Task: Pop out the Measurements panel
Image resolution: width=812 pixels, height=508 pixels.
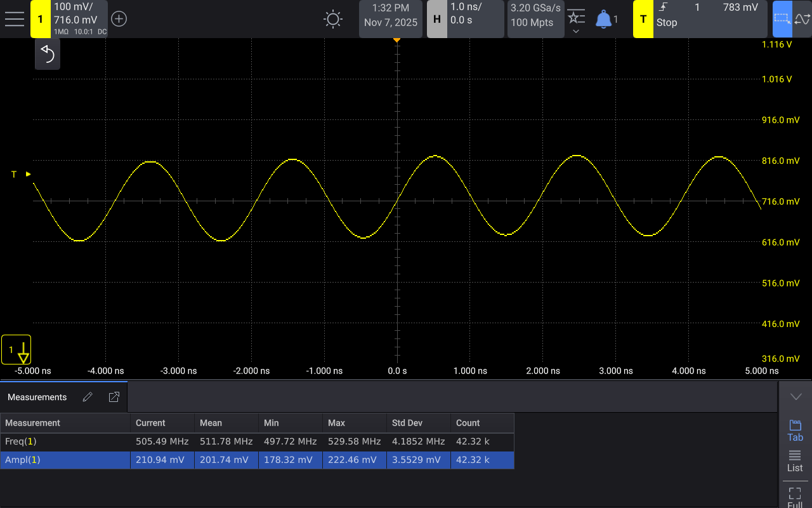Action: point(114,397)
